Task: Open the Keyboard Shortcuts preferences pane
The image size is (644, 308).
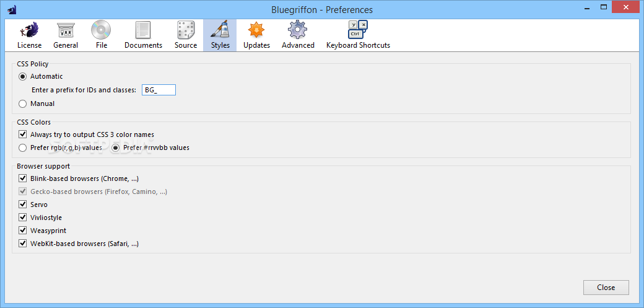Action: click(358, 35)
